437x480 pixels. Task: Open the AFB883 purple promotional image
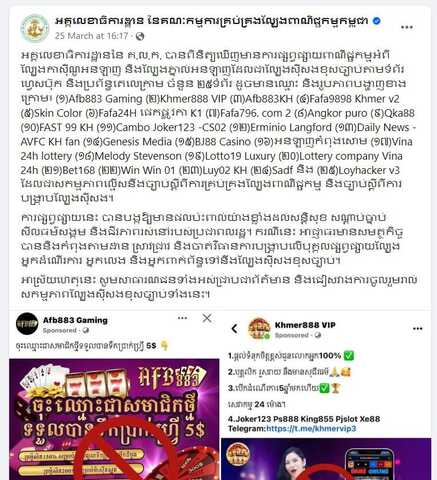coord(114,419)
